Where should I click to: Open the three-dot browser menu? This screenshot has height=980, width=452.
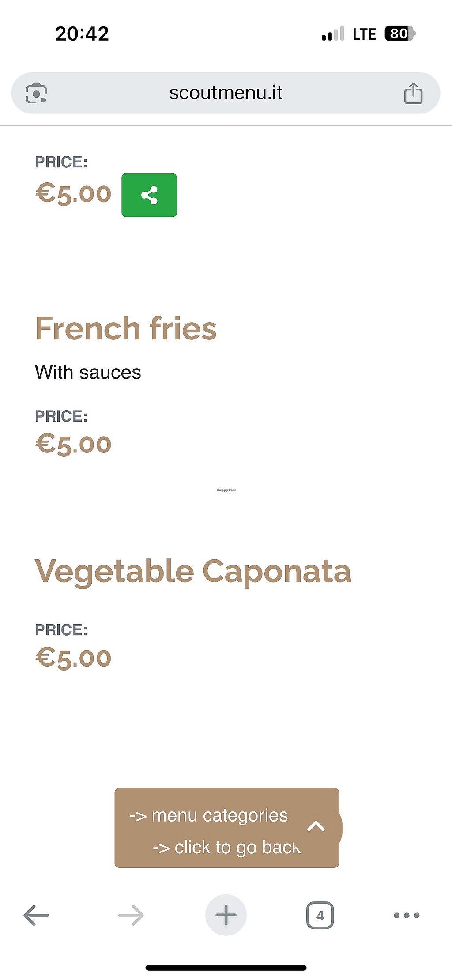pyautogui.click(x=407, y=915)
